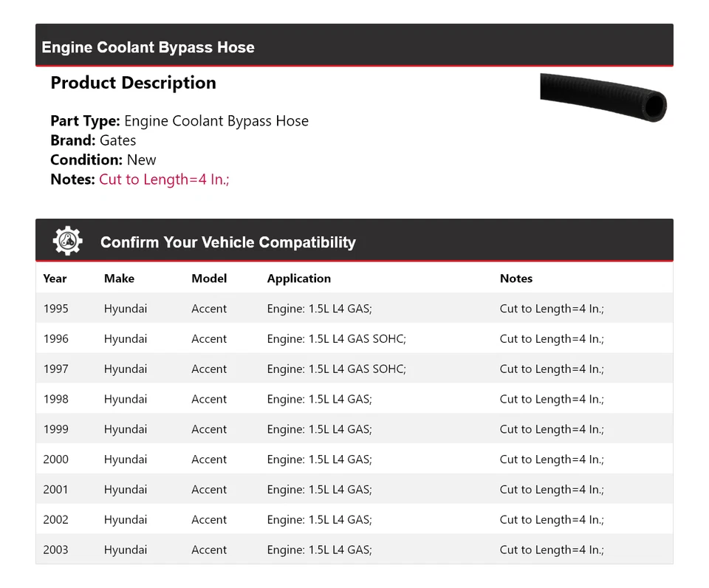Click the Year column header
This screenshot has width=709, height=588.
point(55,278)
